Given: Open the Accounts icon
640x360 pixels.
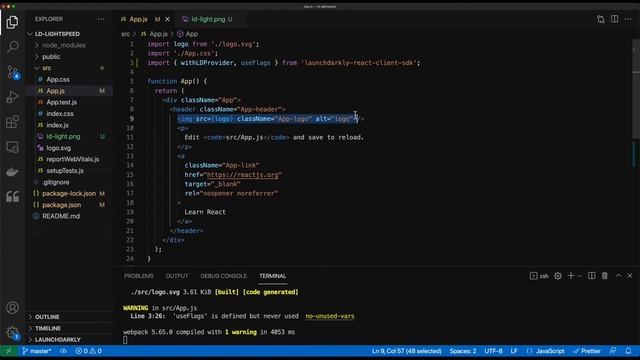Looking at the screenshot, I should (12, 308).
